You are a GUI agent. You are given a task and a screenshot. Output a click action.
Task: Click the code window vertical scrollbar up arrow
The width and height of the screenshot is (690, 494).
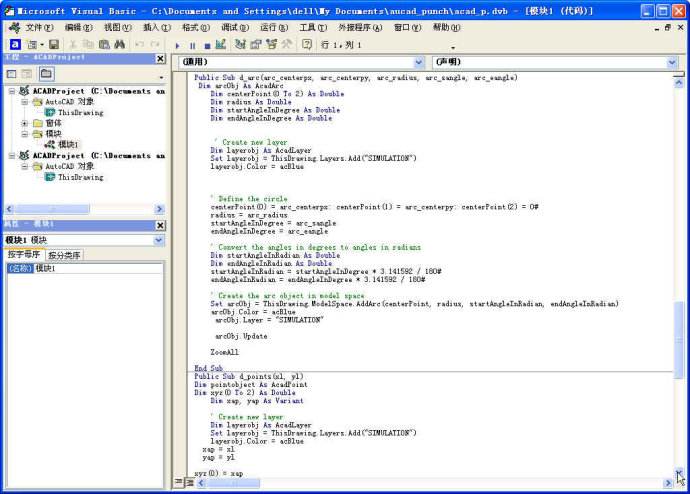pos(679,83)
